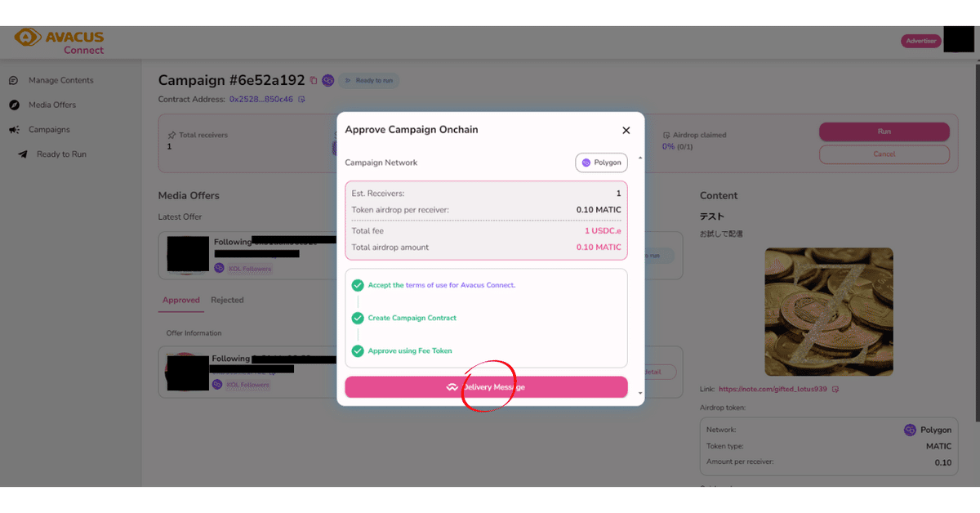Click the Delivery Message button

click(486, 387)
